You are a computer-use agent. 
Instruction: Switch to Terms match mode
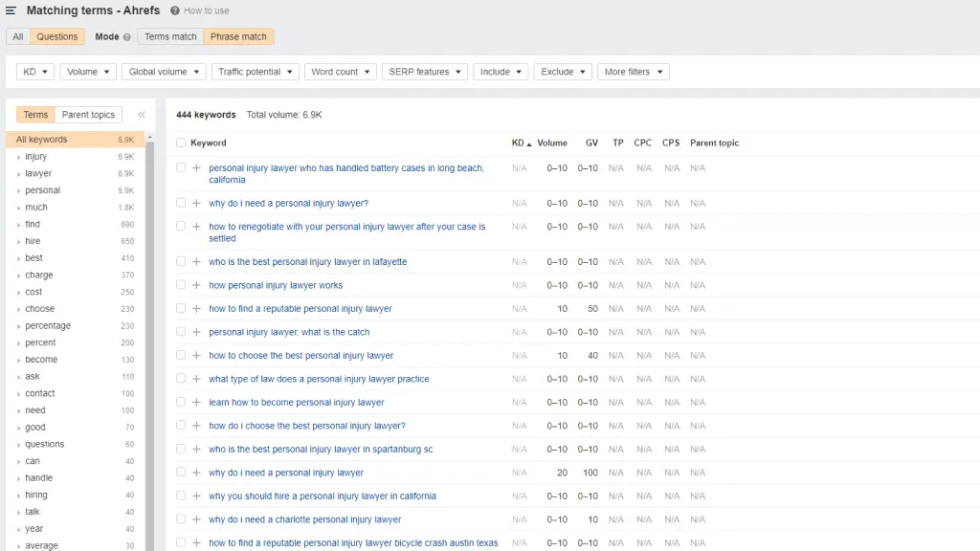point(170,37)
